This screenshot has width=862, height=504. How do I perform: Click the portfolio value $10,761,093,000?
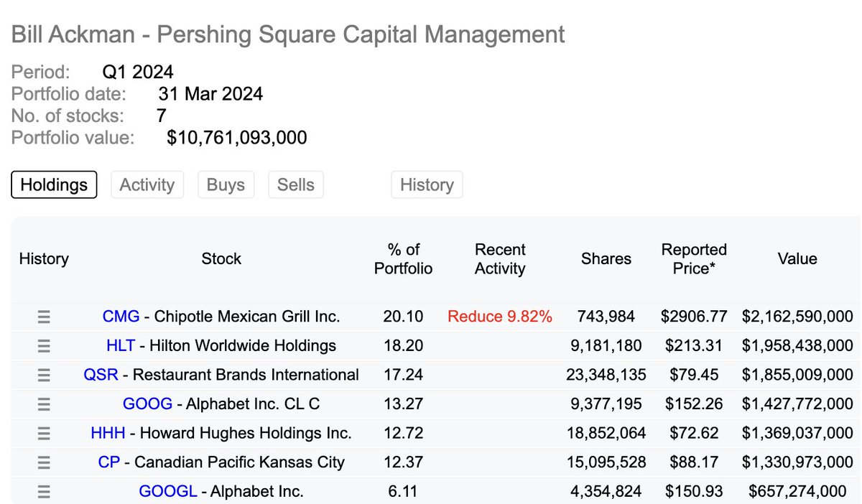tap(237, 137)
